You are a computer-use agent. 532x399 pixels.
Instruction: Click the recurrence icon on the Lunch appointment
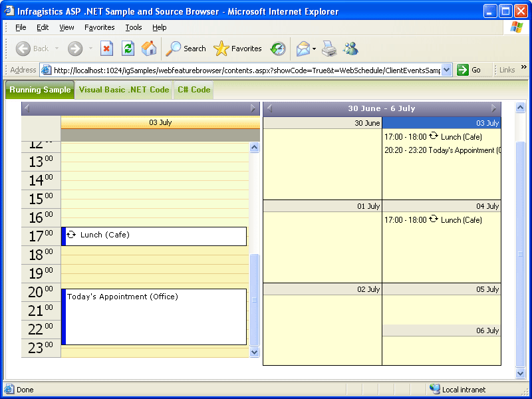(x=70, y=235)
